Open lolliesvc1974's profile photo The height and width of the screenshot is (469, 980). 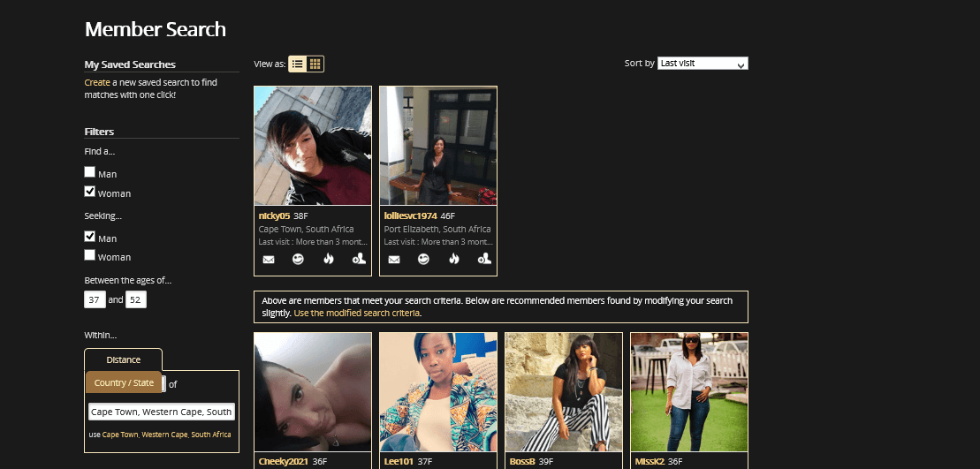click(x=438, y=146)
